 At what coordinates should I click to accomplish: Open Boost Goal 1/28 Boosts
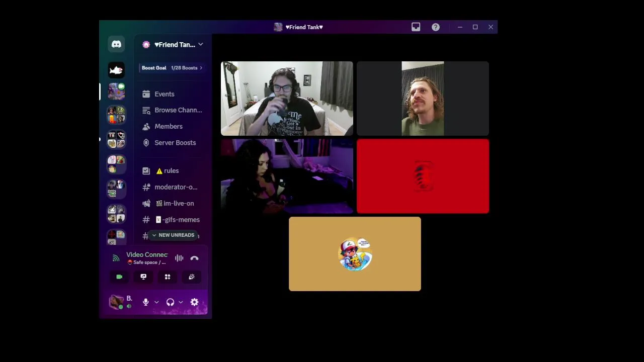click(x=172, y=68)
